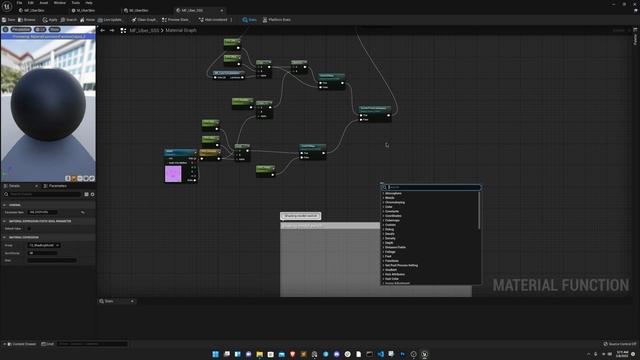Expand the Coordinates node category
Image resolution: width=640 pixels, height=360 pixels.
[x=393, y=216]
